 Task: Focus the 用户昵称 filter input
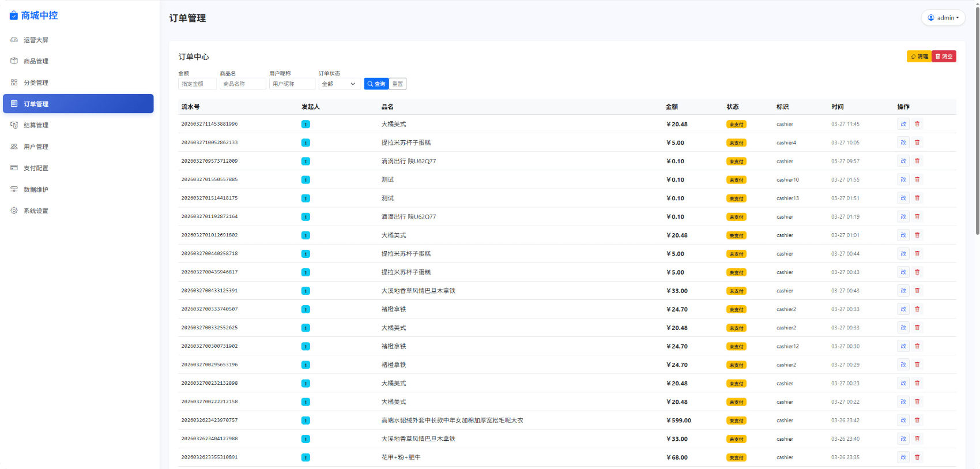pos(292,84)
